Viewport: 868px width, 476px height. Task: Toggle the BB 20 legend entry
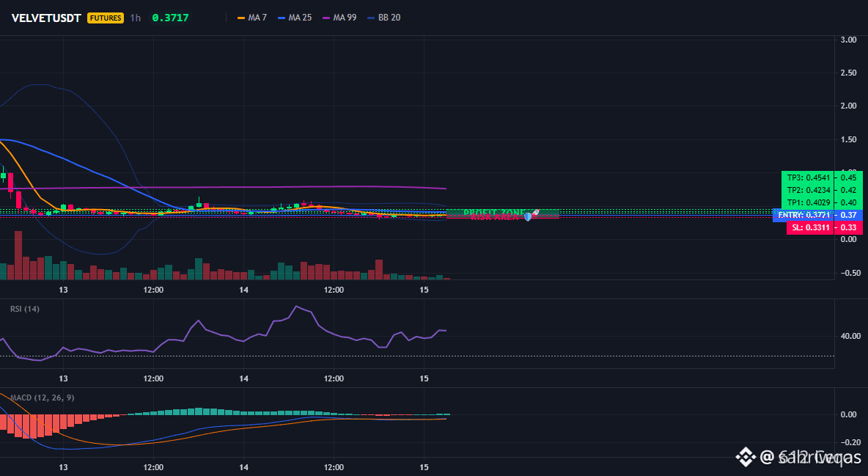[383, 18]
